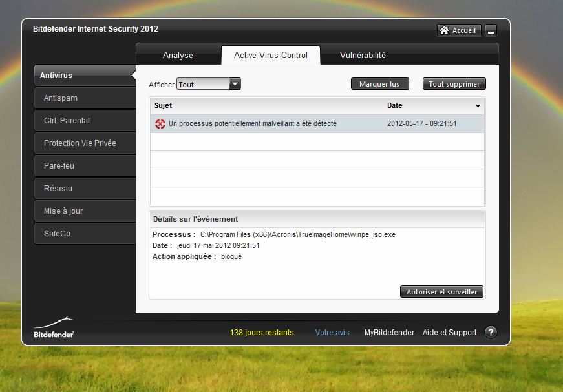563x392 pixels.
Task: Sort events by the Sujet column
Action: [266, 105]
